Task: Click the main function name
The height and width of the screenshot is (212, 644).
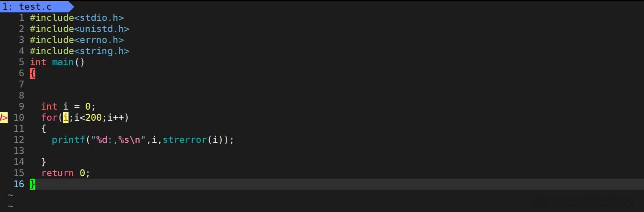Action: [63, 62]
